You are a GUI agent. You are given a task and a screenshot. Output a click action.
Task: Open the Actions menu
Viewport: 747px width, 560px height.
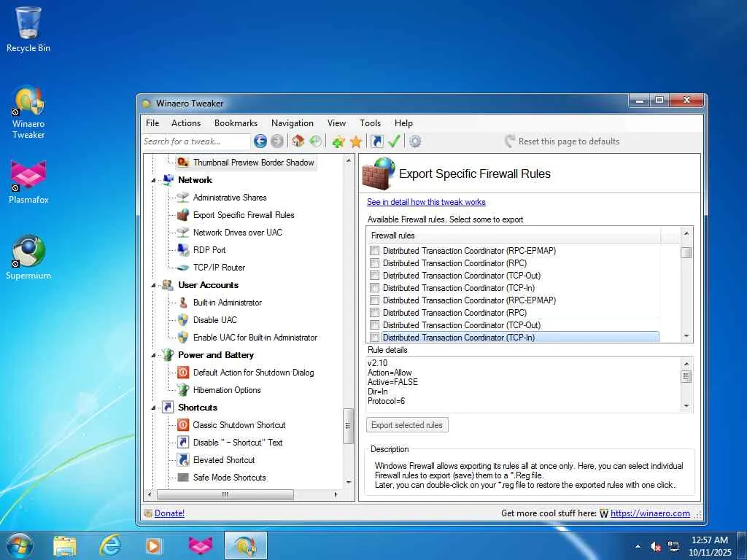(186, 122)
